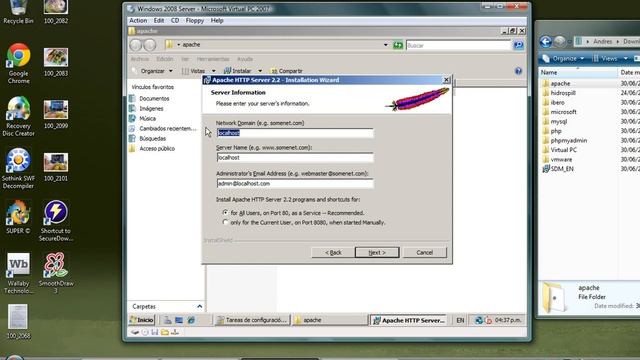This screenshot has width=640, height=360.
Task: Select vmware folder in host window
Action: [561, 159]
